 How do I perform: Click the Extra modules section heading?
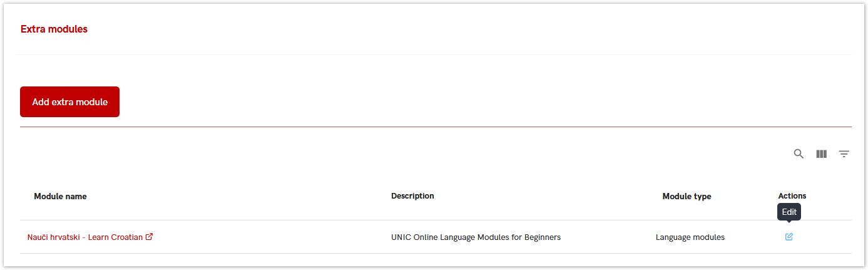(x=54, y=29)
